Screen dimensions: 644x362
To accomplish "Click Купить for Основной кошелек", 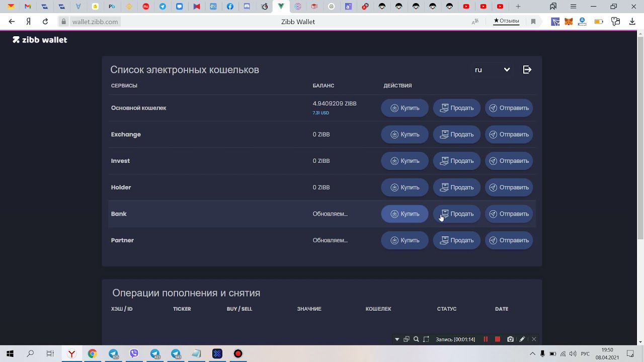I will click(x=405, y=108).
